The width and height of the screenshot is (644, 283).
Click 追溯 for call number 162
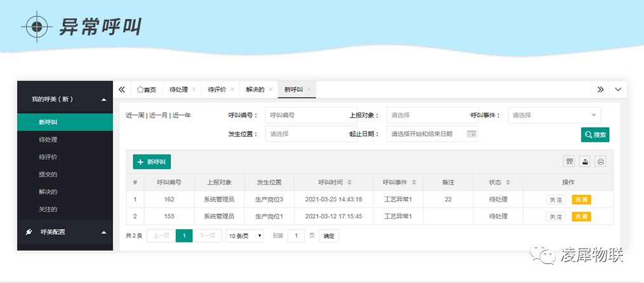click(x=581, y=200)
